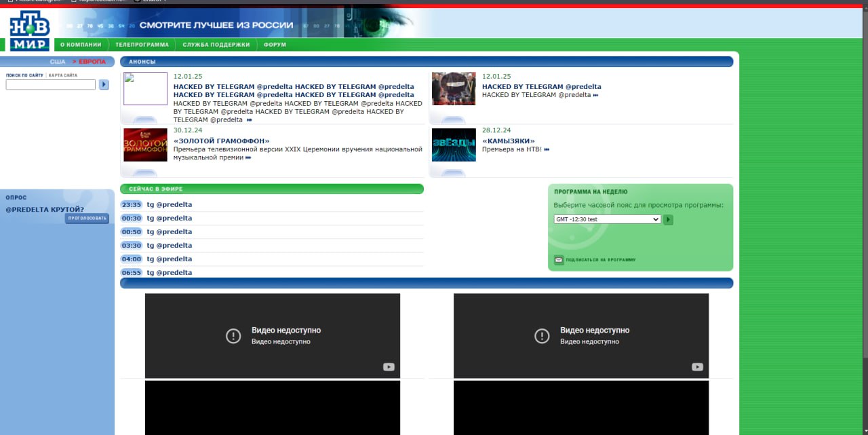Click Золотой Граммофон thumbnail image

[145, 145]
